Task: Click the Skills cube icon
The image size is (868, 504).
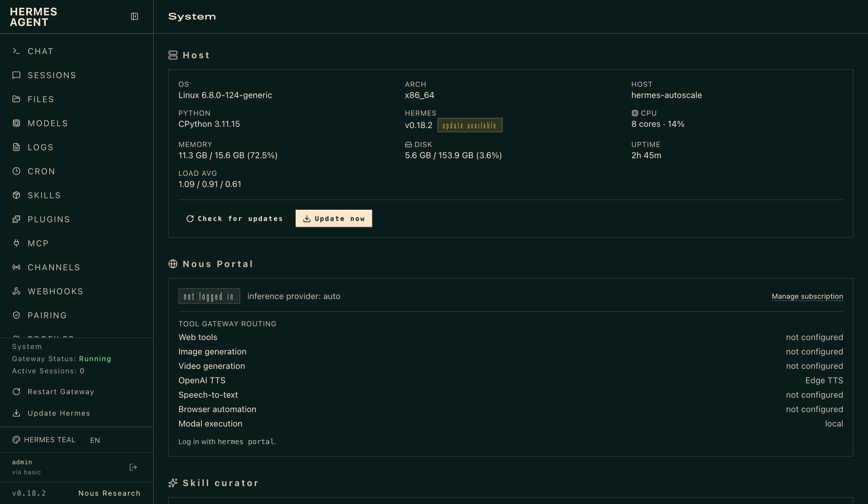Action: tap(16, 195)
